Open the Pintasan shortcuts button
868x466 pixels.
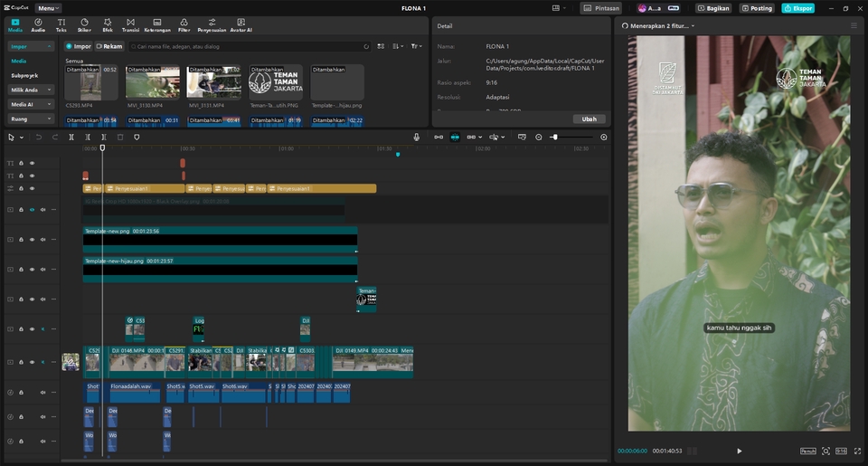point(600,8)
